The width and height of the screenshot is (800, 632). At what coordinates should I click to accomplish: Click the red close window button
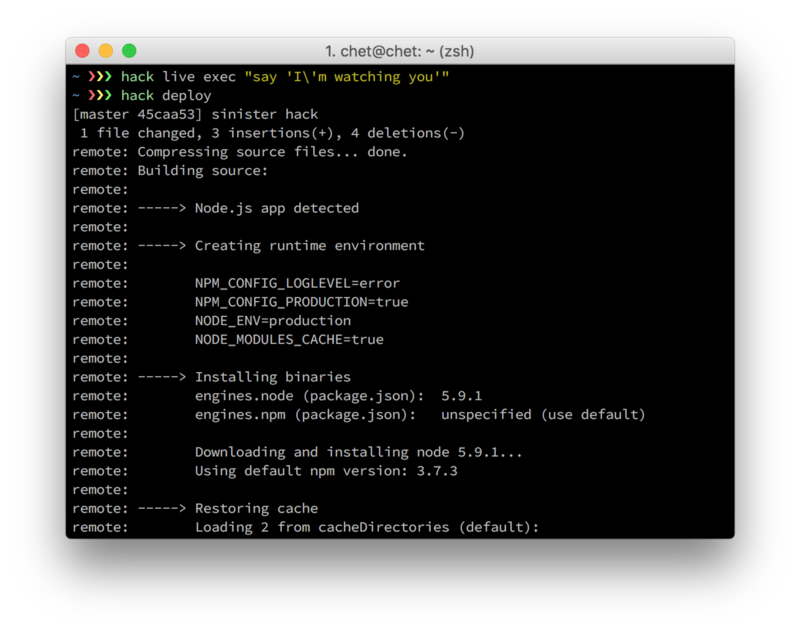83,51
